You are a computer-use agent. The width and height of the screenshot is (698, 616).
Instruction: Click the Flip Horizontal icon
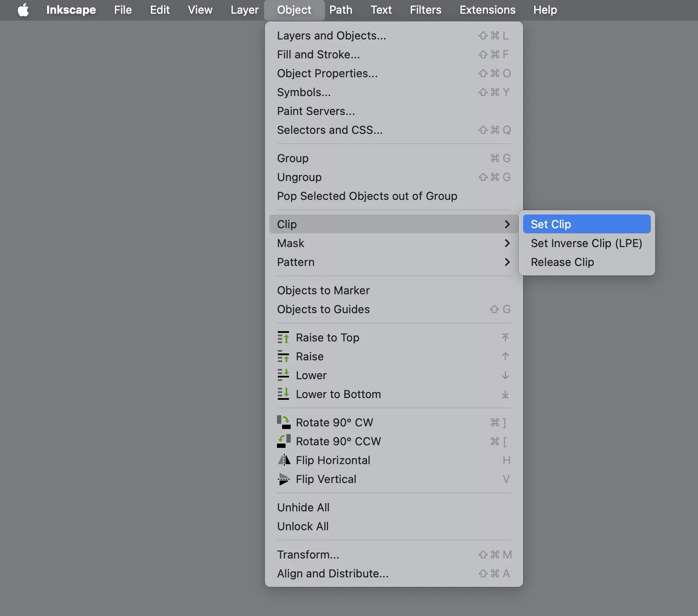(283, 460)
